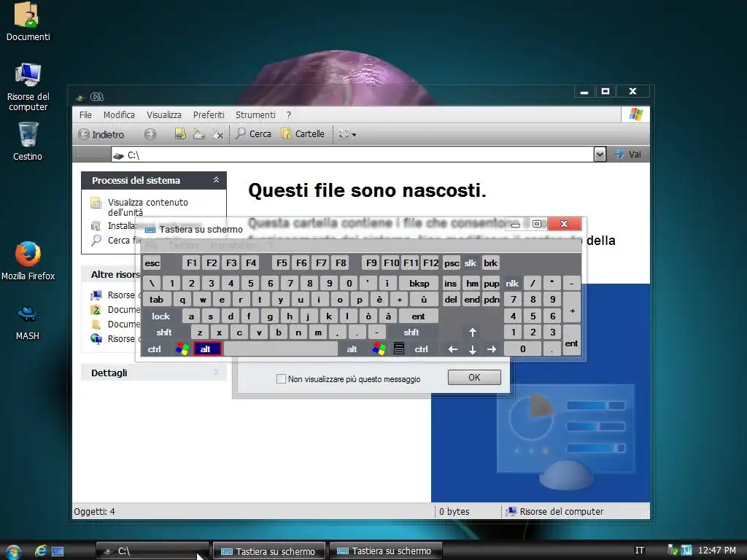Click the delete X toolbar icon
This screenshot has height=560, width=747.
point(218,134)
